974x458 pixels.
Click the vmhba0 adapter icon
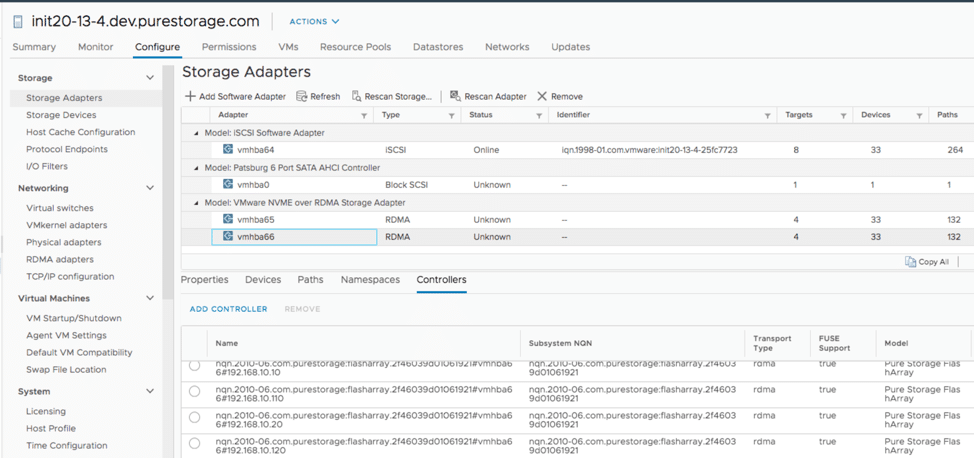(x=228, y=185)
